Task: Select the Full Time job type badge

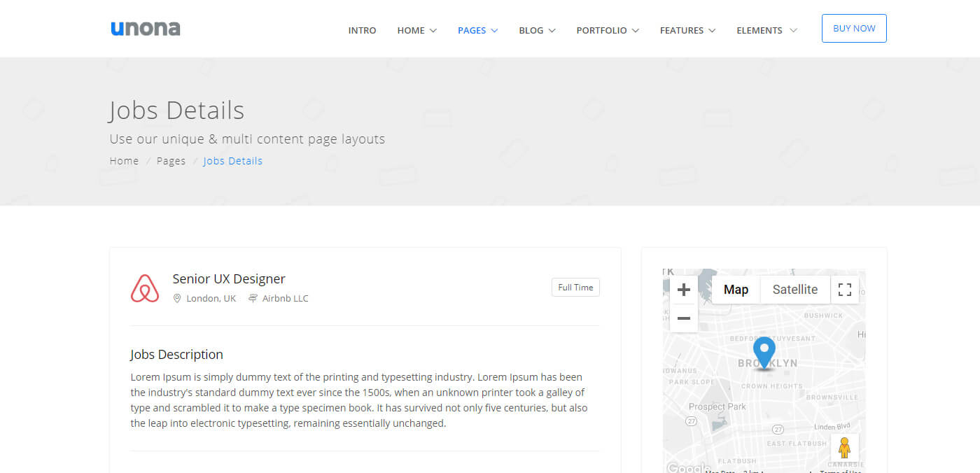Action: [575, 287]
